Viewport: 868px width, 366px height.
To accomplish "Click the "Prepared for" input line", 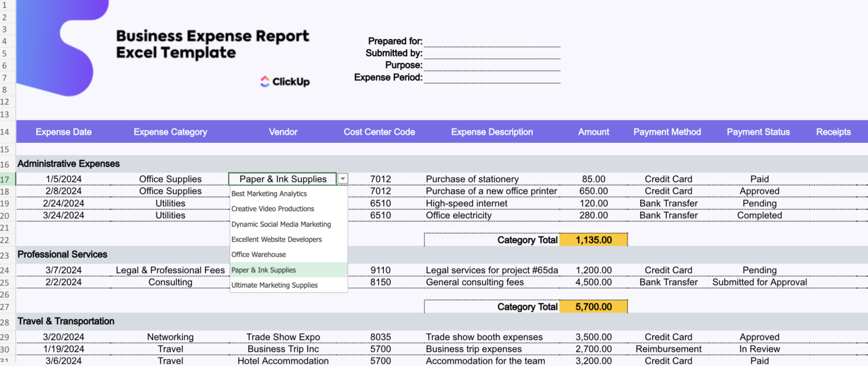I will (492, 41).
